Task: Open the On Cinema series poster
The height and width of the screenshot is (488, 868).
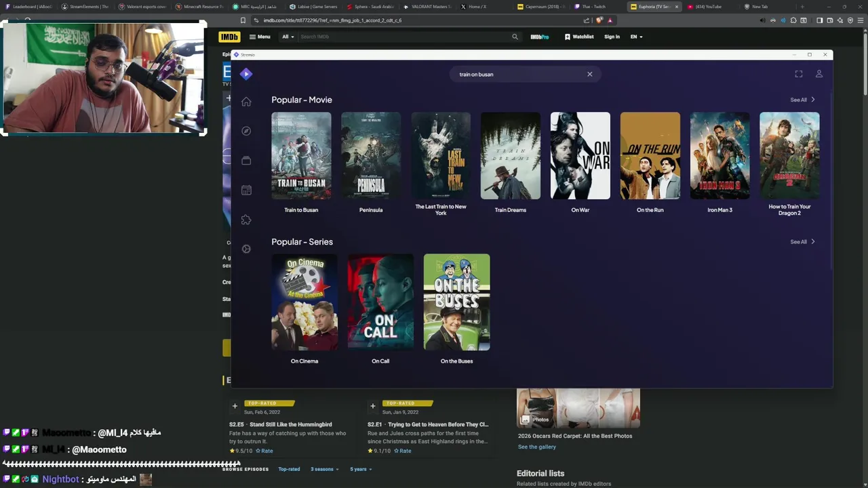Action: [304, 302]
